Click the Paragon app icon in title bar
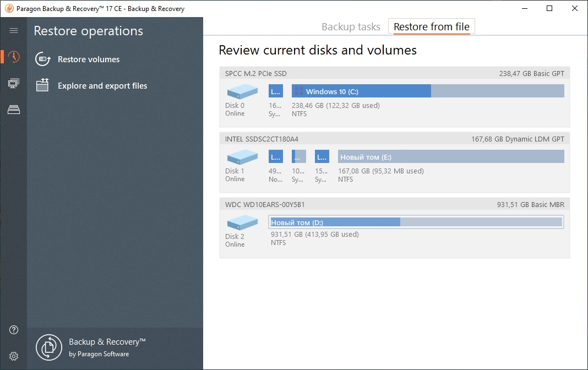This screenshot has width=588, height=370. pos(9,8)
